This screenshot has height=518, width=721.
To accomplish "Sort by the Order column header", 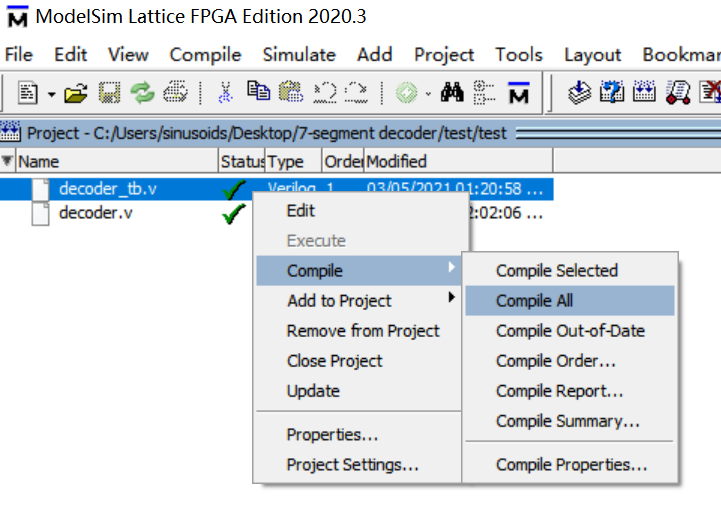I will click(343, 161).
